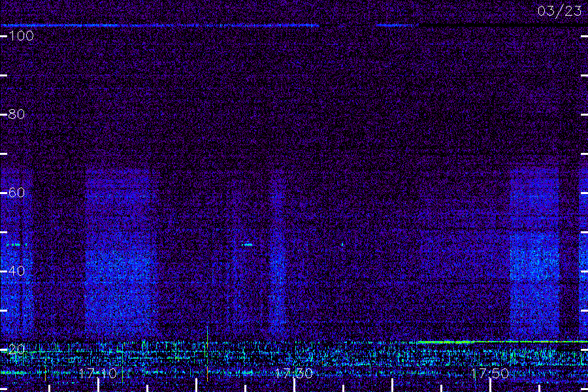Click the 17:30 time axis label
Image resolution: width=588 pixels, height=392 pixels.
click(x=294, y=374)
